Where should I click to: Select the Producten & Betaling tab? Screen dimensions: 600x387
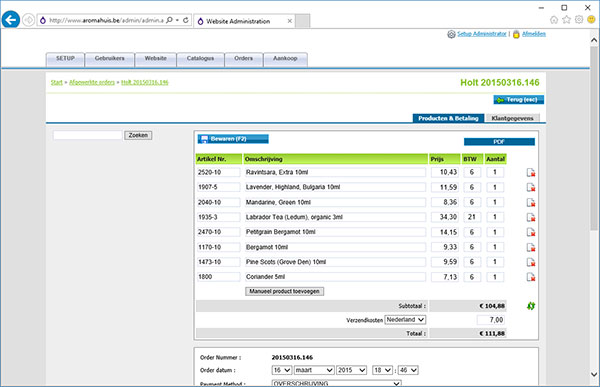[448, 118]
